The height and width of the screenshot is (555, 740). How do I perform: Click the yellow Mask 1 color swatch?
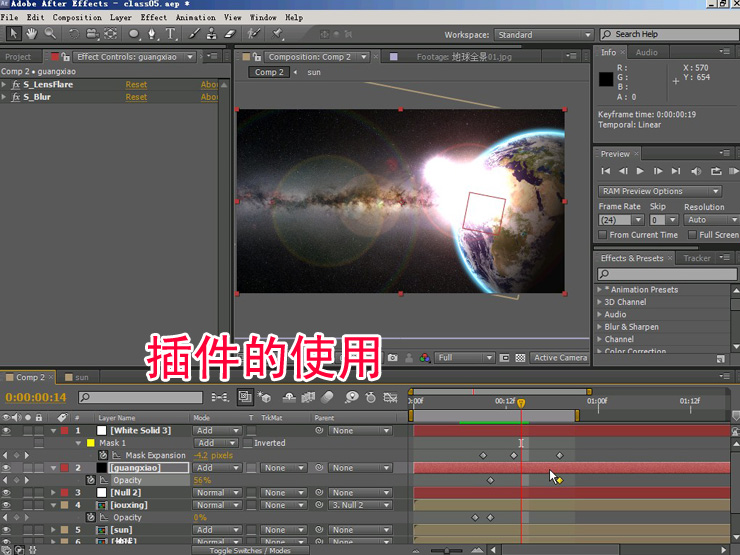pos(91,443)
